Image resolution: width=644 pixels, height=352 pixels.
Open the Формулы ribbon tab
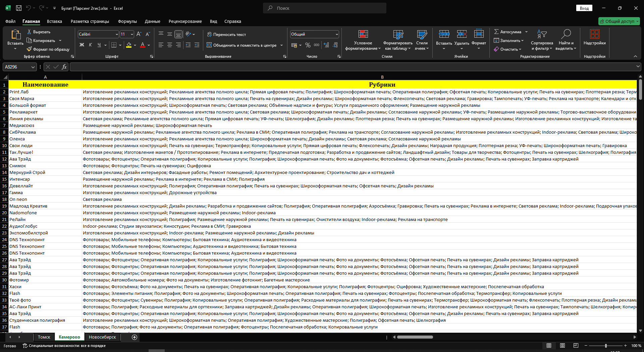[x=127, y=21]
